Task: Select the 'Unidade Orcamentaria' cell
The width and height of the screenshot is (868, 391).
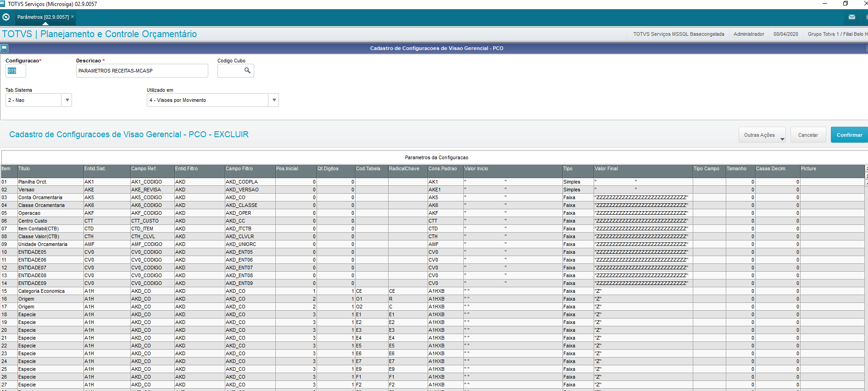Action: pos(50,244)
